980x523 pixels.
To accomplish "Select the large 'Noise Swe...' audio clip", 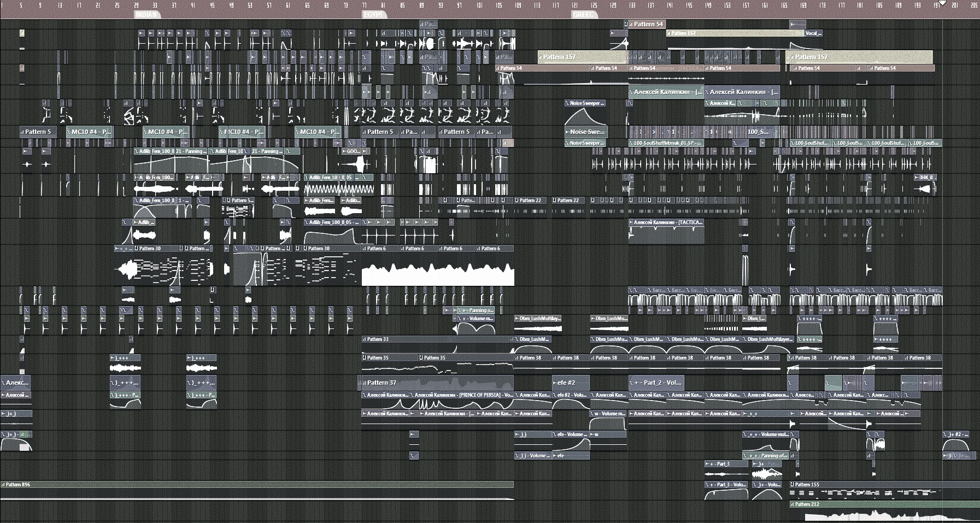I will click(585, 132).
